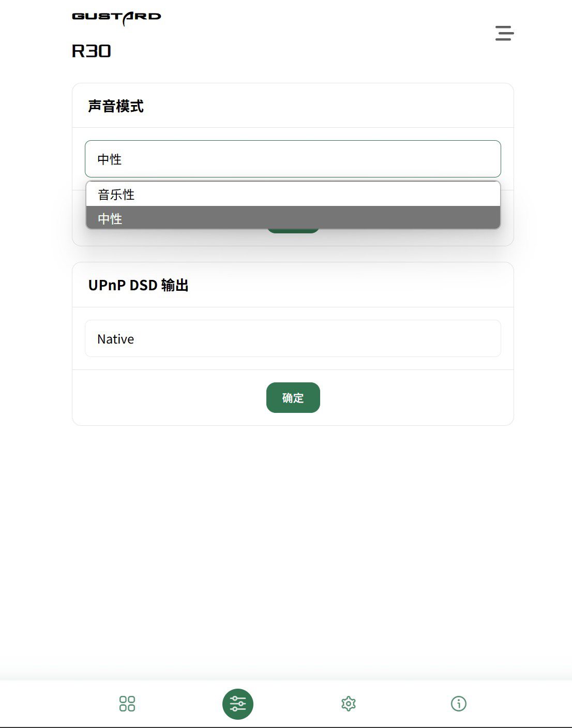
Task: Click the 确定 button under UPnP DSD
Action: [x=293, y=397]
